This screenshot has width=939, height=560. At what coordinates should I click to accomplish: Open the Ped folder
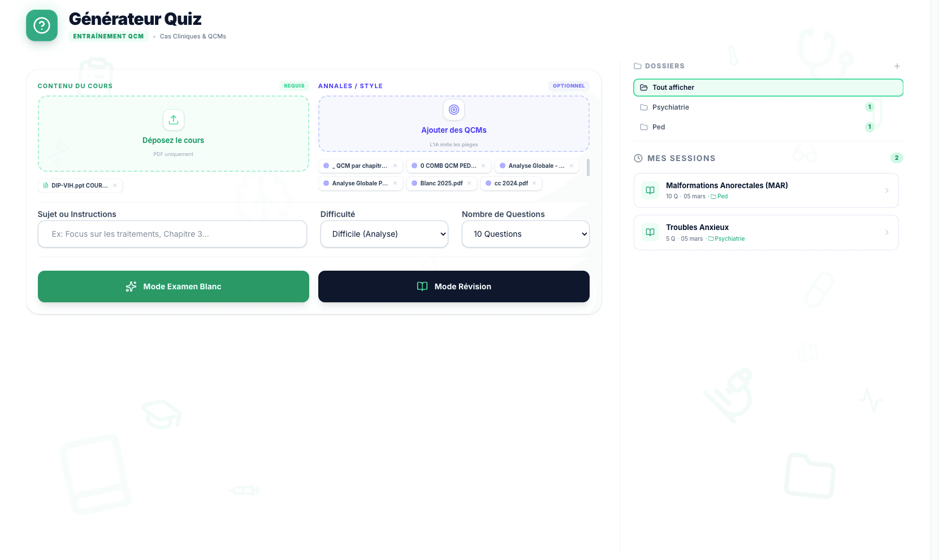click(x=659, y=127)
